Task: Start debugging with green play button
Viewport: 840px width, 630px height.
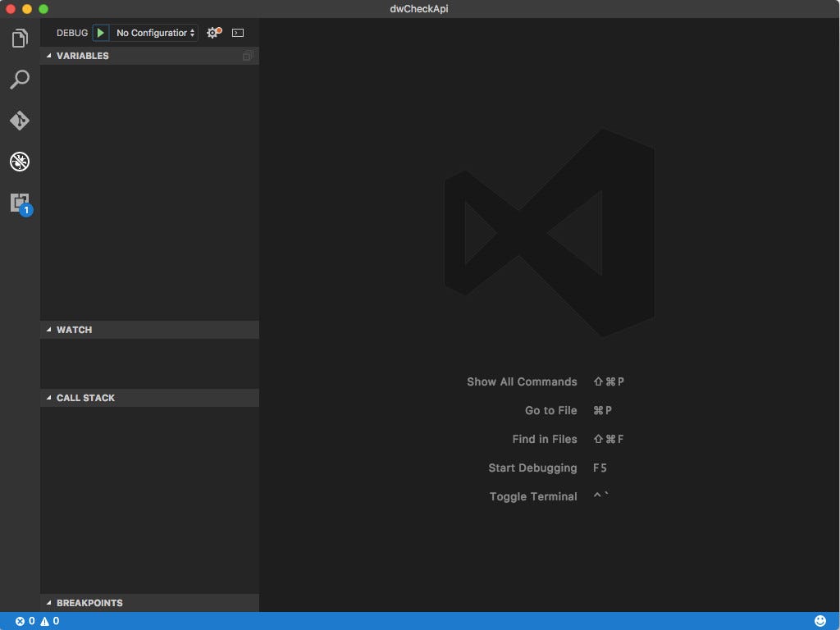Action: point(101,33)
